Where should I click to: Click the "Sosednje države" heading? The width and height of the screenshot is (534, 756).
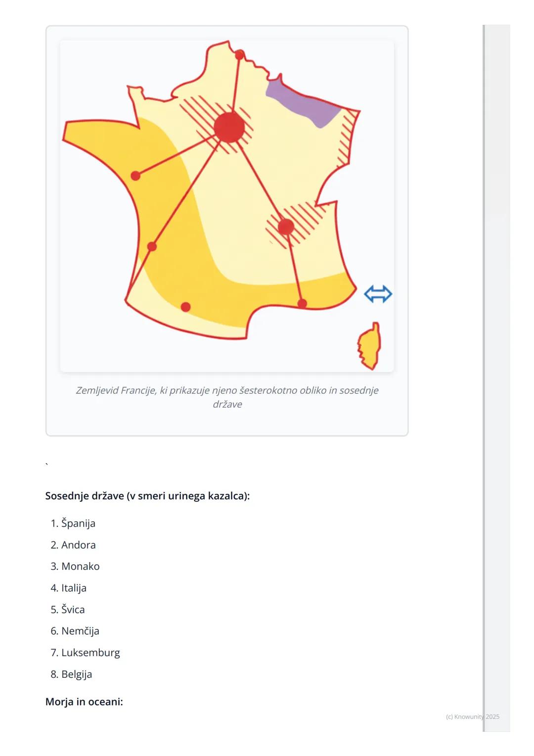(147, 496)
